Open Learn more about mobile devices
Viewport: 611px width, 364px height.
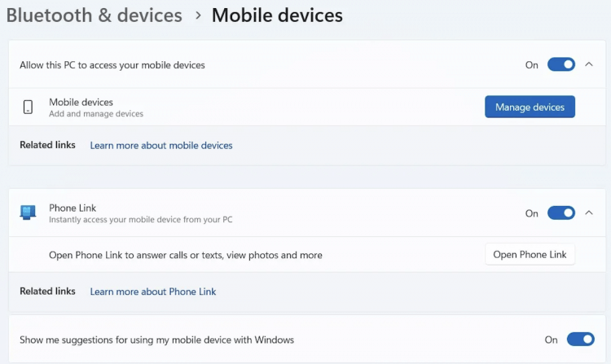(161, 145)
